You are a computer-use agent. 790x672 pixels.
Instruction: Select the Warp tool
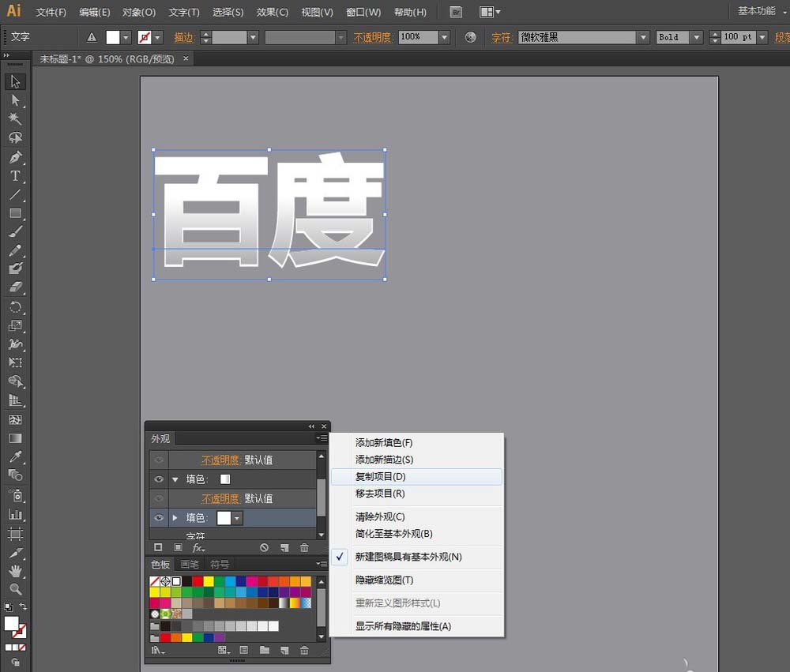coord(15,344)
